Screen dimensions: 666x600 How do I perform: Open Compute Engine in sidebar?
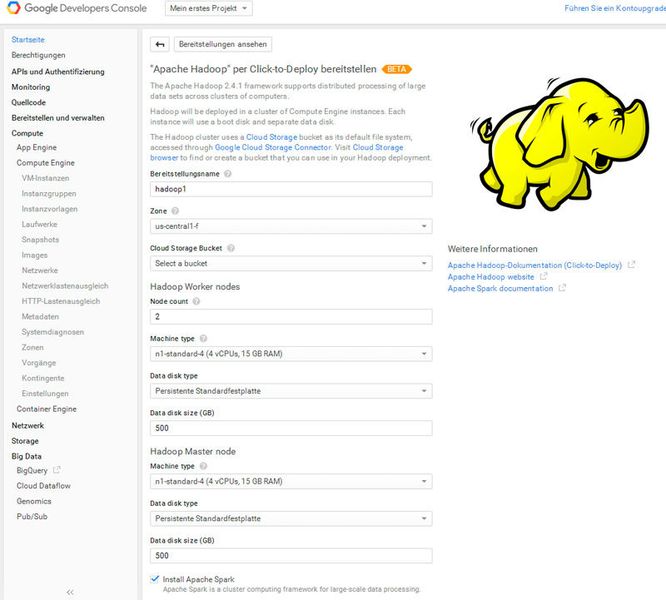(45, 163)
